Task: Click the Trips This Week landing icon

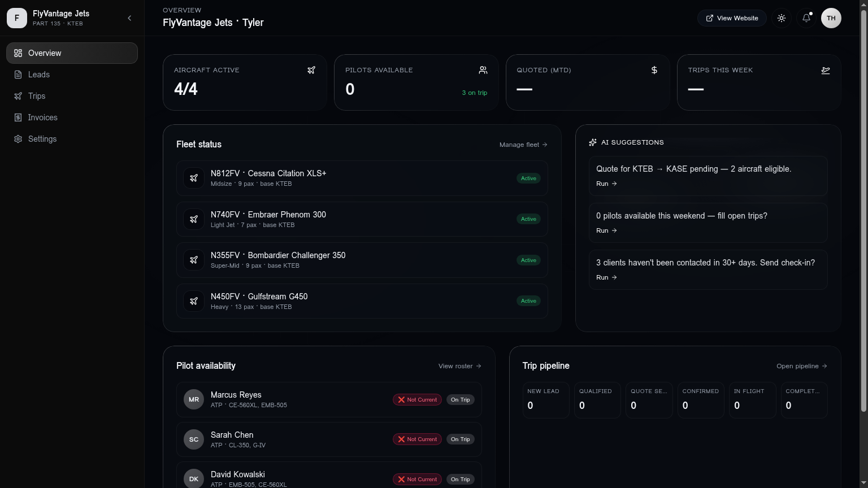Action: [x=826, y=70]
